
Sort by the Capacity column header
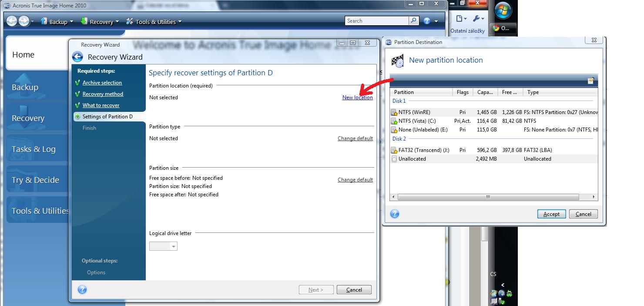click(485, 92)
